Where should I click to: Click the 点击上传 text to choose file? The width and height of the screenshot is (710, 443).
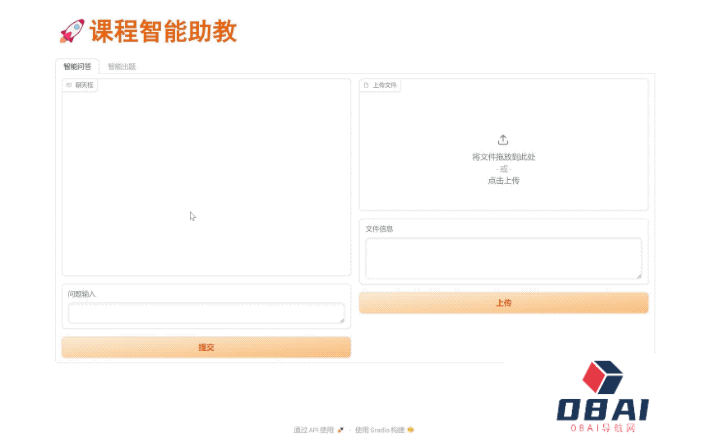pyautogui.click(x=504, y=180)
